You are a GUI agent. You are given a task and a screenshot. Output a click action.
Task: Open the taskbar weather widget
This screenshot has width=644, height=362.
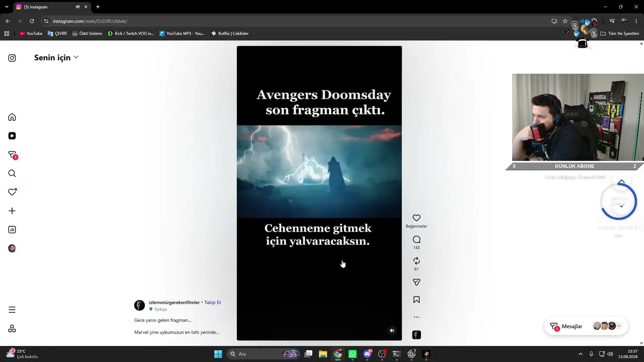tap(22, 354)
